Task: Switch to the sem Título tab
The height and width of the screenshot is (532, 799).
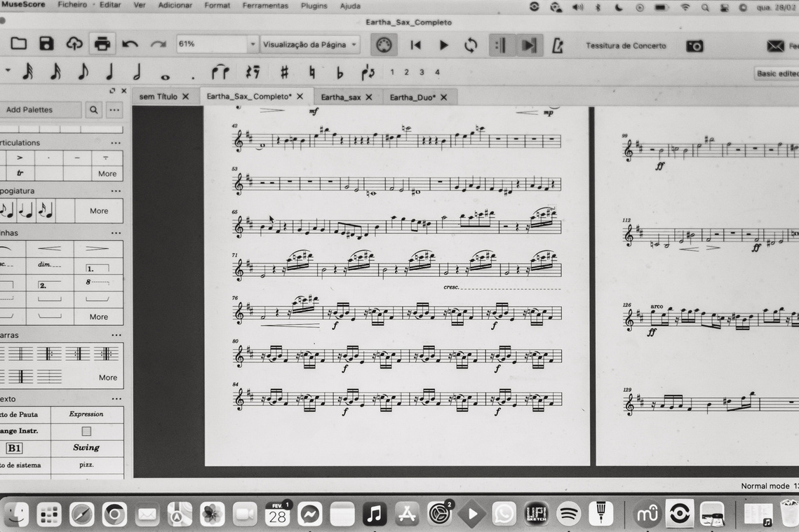Action: click(159, 96)
